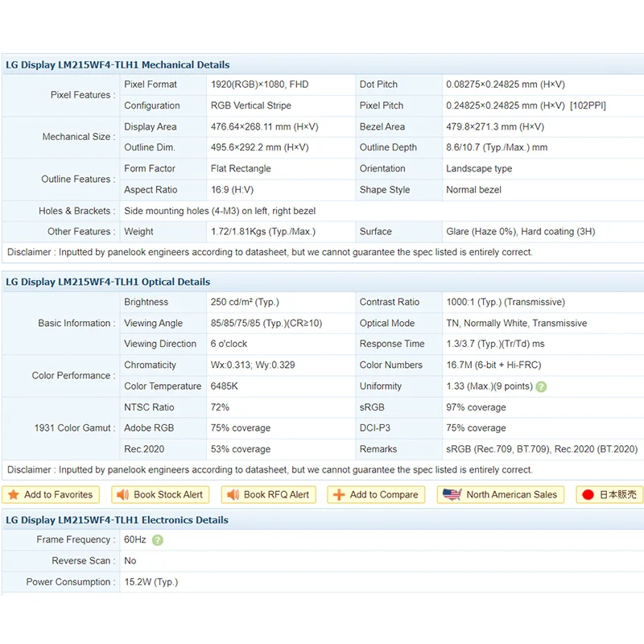
Task: Click the chromaticity value Wx:0.313; Wy:0.329
Action: tap(253, 365)
